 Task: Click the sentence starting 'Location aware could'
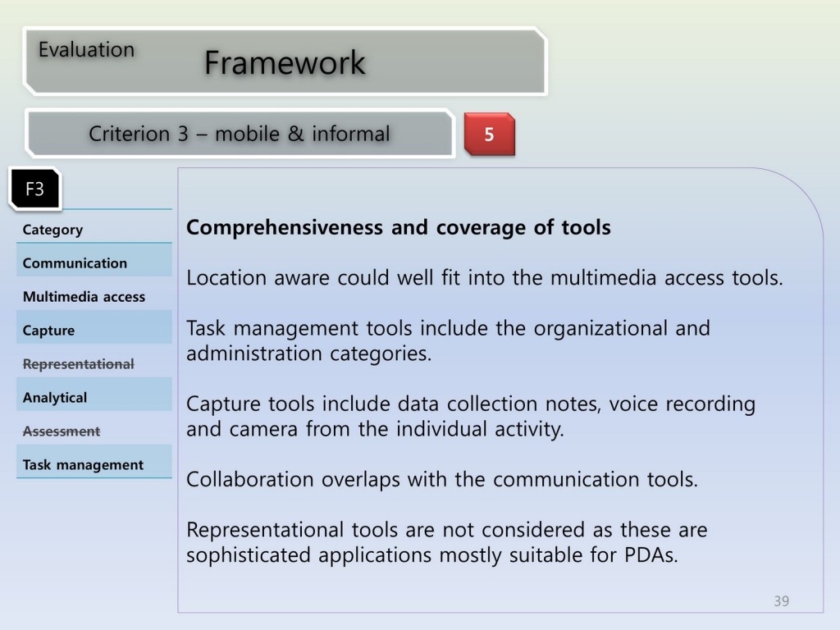[x=485, y=278]
